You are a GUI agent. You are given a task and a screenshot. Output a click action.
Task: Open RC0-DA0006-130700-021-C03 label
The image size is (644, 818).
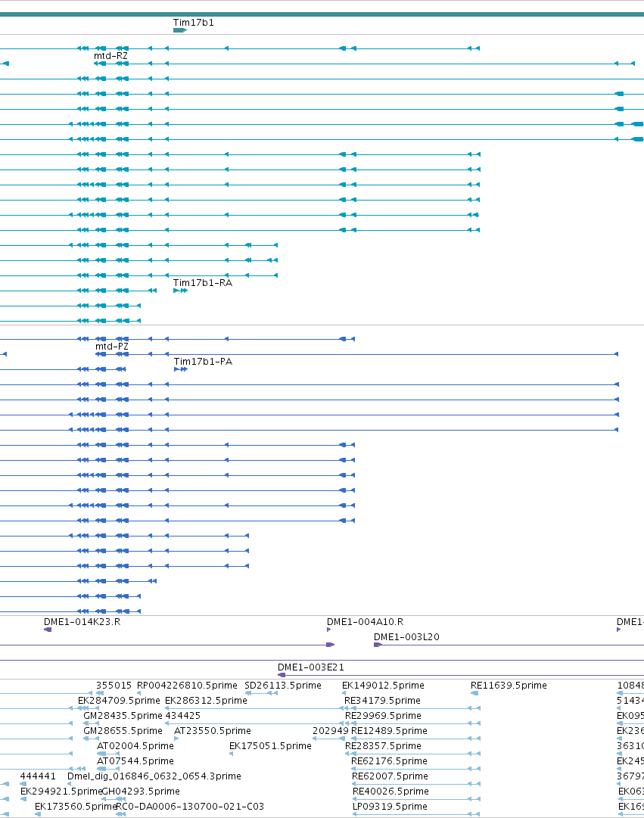(190, 807)
